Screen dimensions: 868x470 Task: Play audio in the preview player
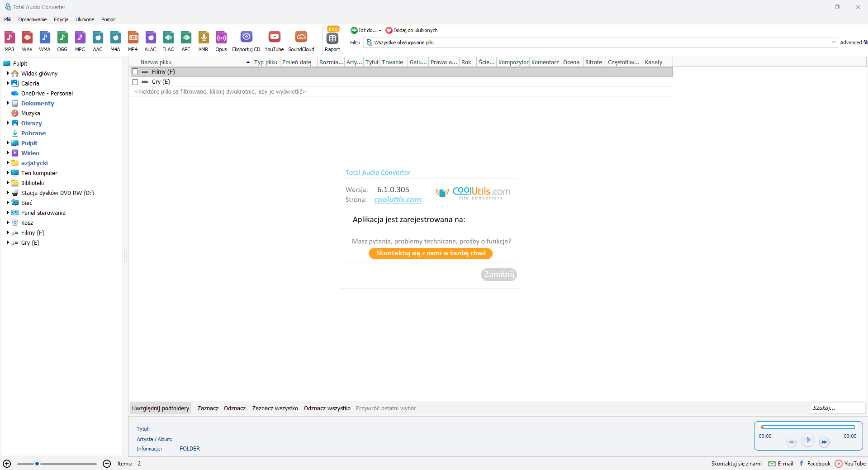pyautogui.click(x=808, y=440)
